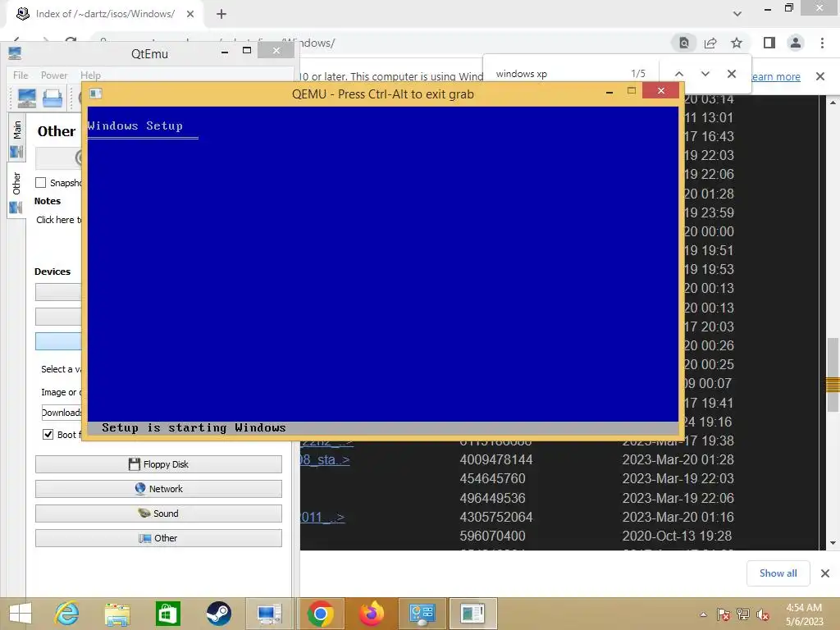Bookmark this page with the star icon
The width and height of the screenshot is (840, 630).
tap(737, 43)
